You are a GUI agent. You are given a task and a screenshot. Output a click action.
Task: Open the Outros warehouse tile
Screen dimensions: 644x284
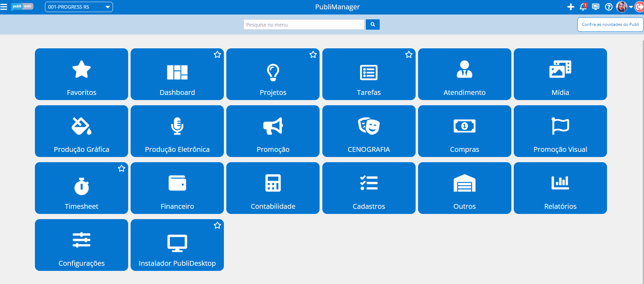tap(464, 188)
